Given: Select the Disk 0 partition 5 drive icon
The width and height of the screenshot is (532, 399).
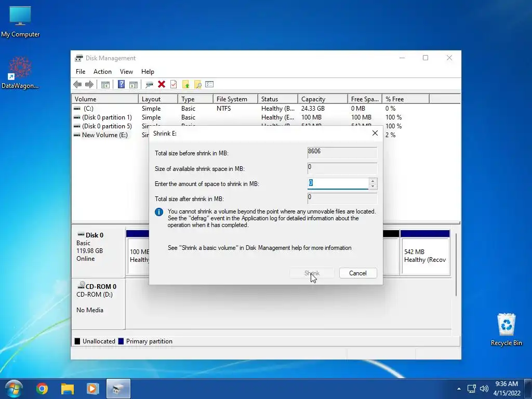Looking at the screenshot, I should click(x=77, y=126).
